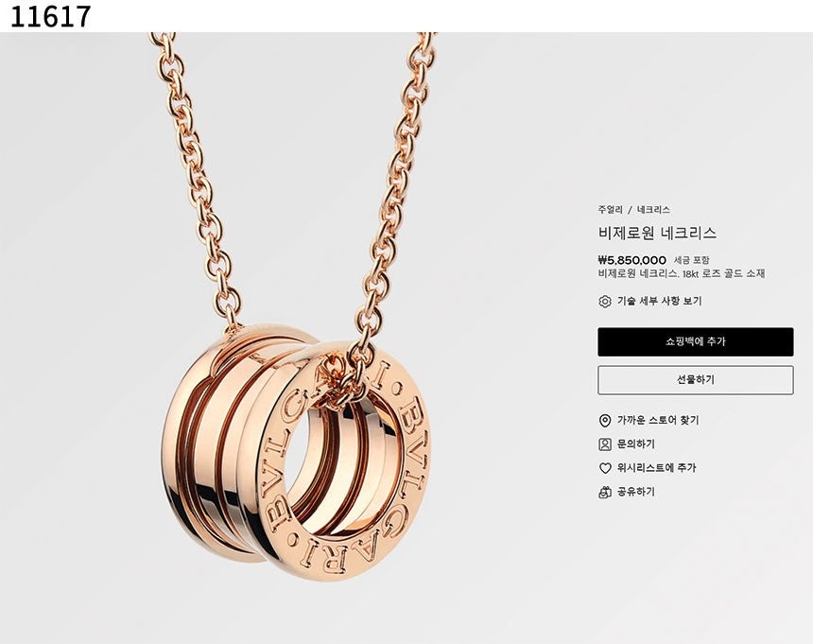
Task: Click the gear icon beside 기술 세부 사항 보기
Action: (x=605, y=302)
